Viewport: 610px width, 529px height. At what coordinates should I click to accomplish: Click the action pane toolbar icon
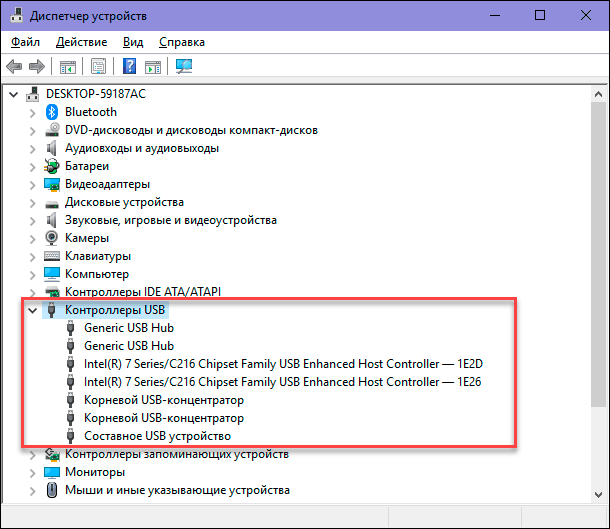click(152, 67)
